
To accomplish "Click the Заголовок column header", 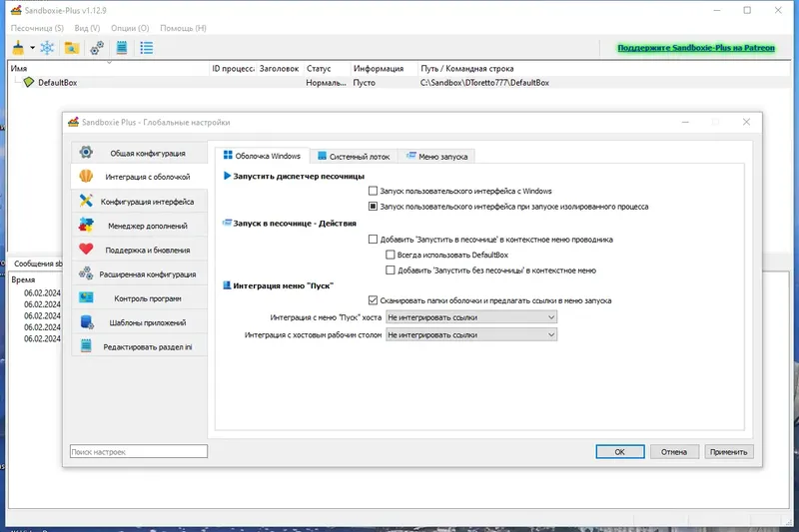I will pos(280,68).
